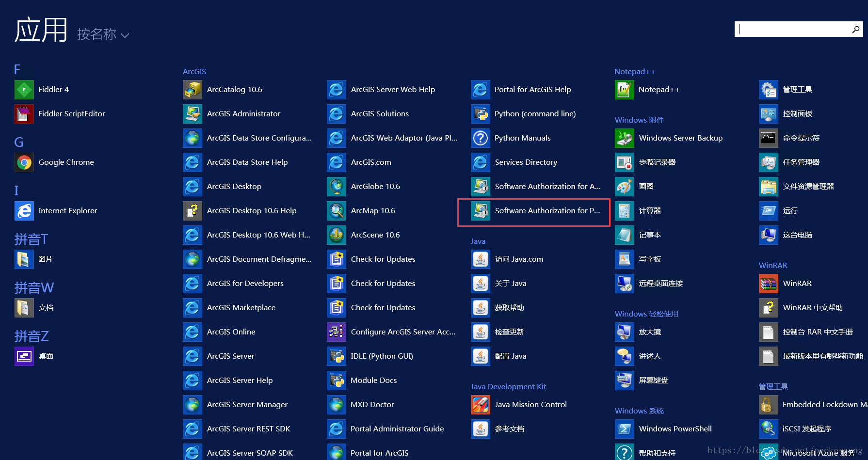Open the Module Docs icon
Viewport: 868px width, 460px height.
click(337, 381)
